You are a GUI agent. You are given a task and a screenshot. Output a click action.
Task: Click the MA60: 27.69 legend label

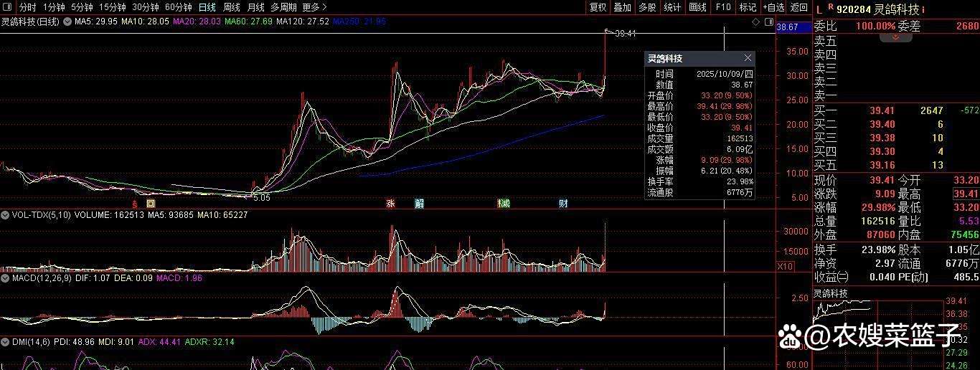pos(248,22)
